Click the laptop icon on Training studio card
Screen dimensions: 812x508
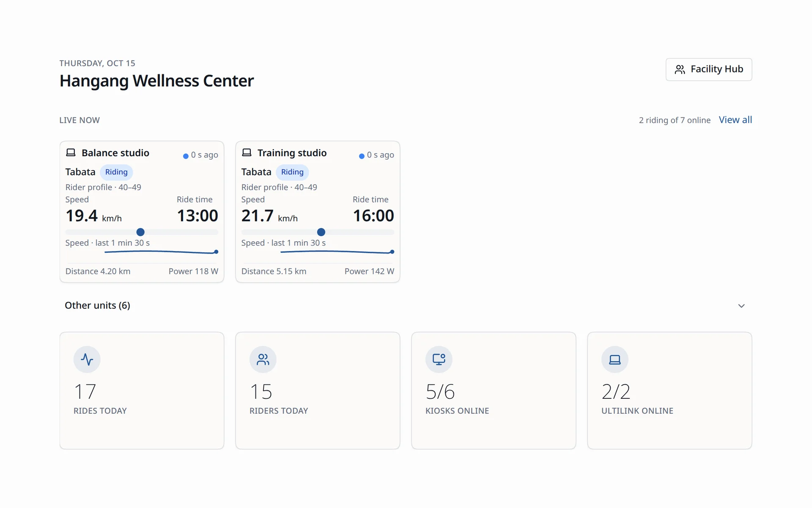click(x=247, y=152)
